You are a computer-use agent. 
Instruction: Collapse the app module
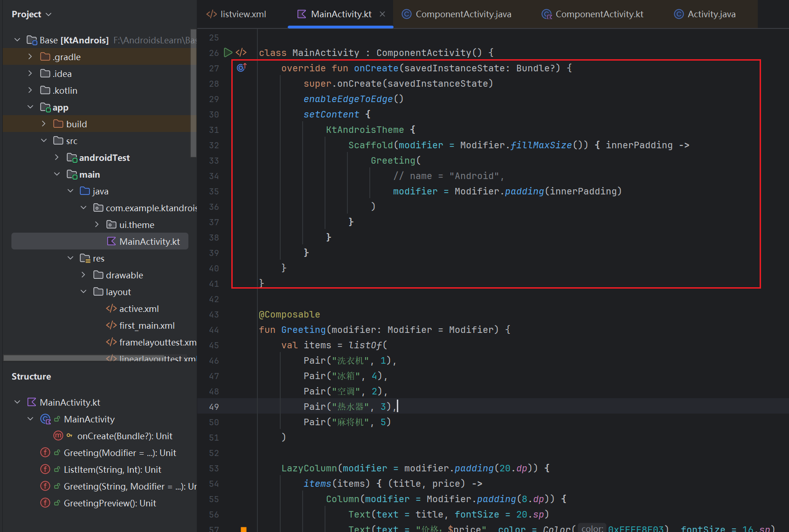[30, 107]
